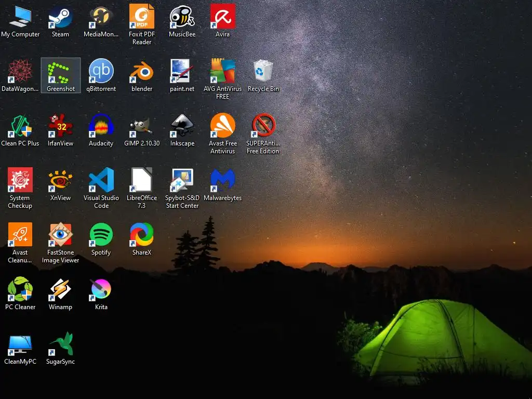The height and width of the screenshot is (399, 532).
Task: Click the MusicBee shortcut icon
Action: point(182,16)
